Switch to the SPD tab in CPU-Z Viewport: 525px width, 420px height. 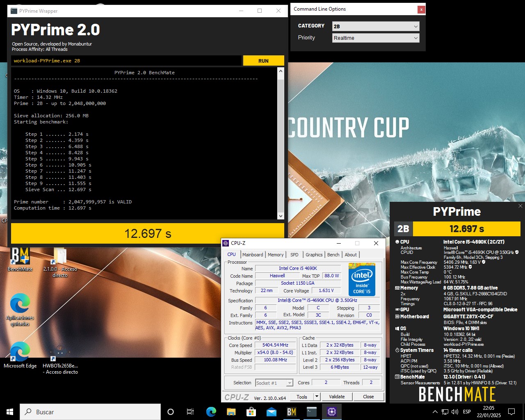[x=294, y=255]
